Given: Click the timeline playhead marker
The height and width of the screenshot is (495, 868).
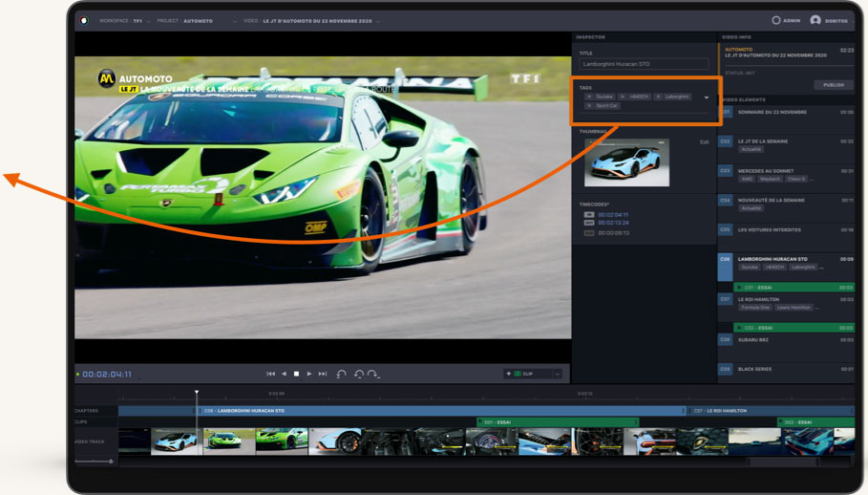Looking at the screenshot, I should (x=197, y=393).
